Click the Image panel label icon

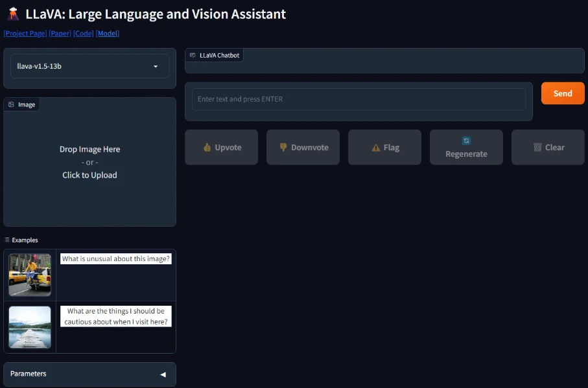click(11, 104)
